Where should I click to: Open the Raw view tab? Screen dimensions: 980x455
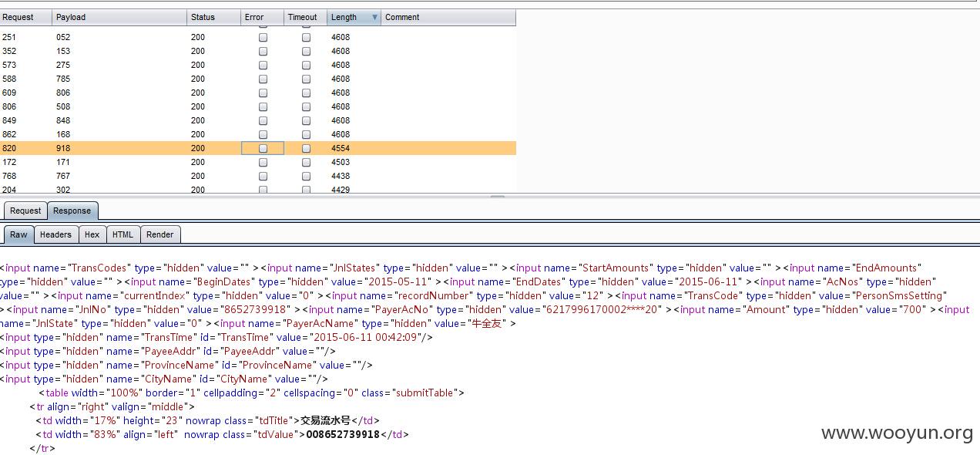point(18,234)
